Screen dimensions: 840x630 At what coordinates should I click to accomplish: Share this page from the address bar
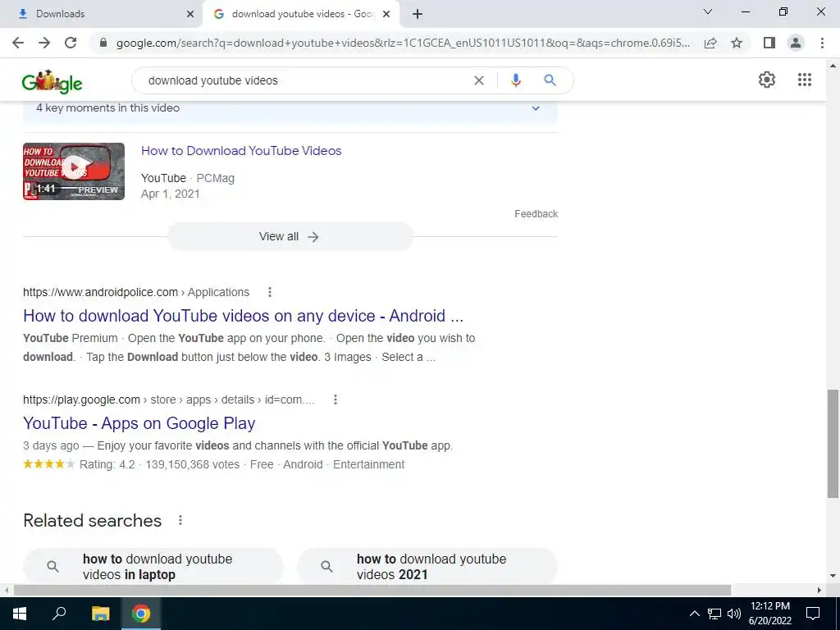point(710,43)
